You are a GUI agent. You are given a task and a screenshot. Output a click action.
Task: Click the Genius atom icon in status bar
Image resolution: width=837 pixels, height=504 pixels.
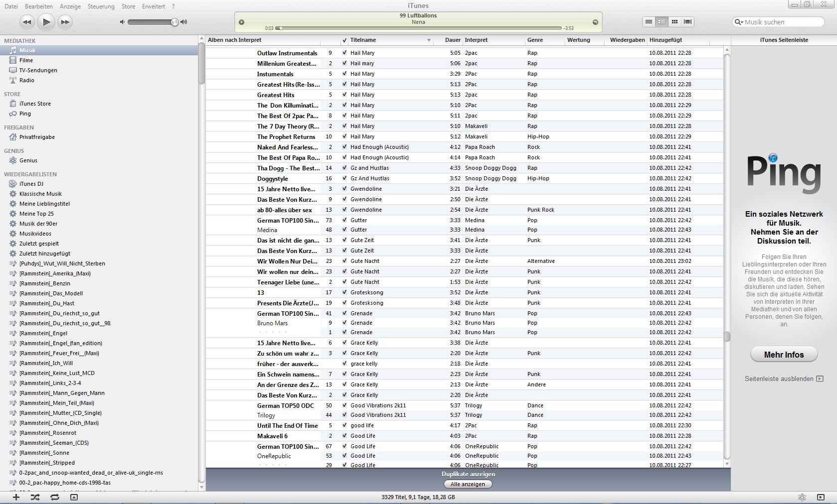pos(802,497)
